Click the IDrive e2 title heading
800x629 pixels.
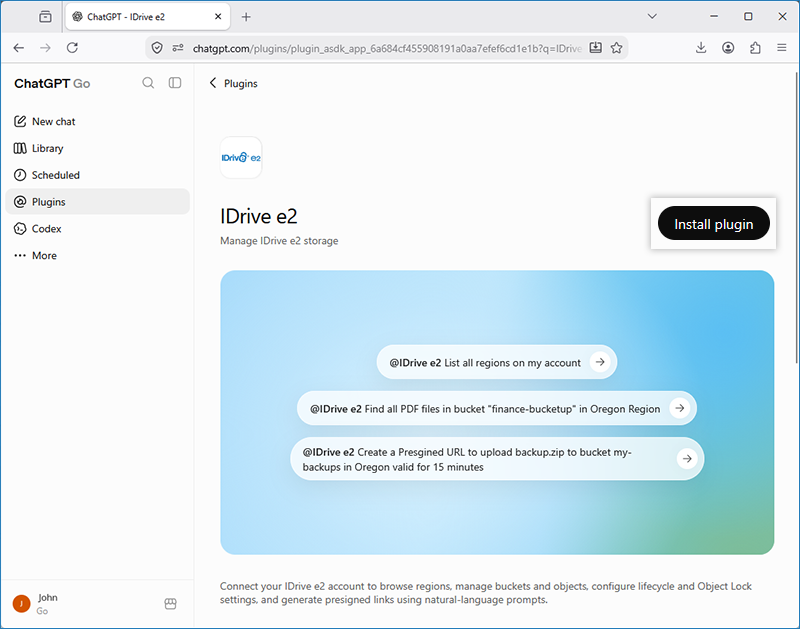259,216
